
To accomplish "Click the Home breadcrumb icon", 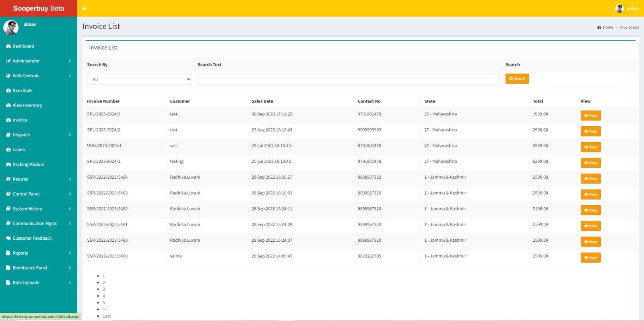I will [599, 27].
